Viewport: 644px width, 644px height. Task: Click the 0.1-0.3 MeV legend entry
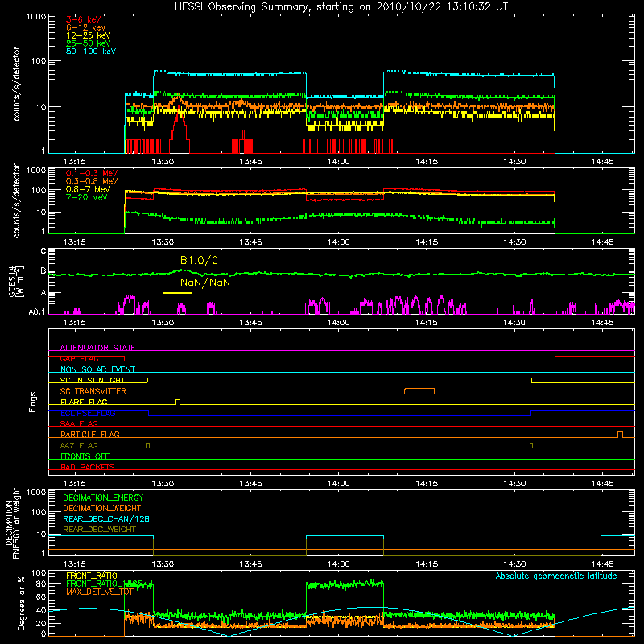[92, 173]
